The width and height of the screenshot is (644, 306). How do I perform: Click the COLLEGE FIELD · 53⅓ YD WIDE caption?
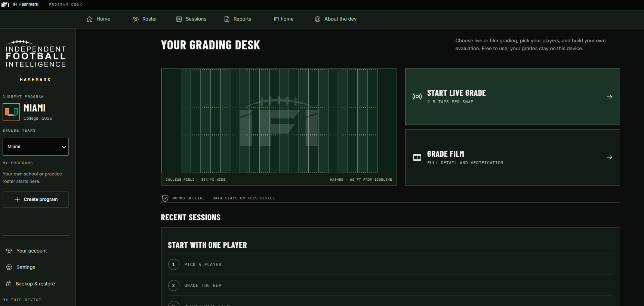coord(195,180)
